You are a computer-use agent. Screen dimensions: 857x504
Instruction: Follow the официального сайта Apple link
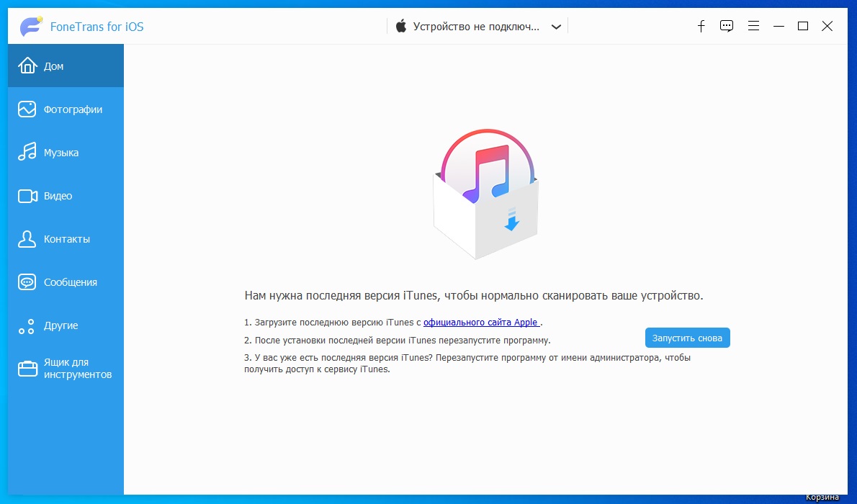pos(481,323)
